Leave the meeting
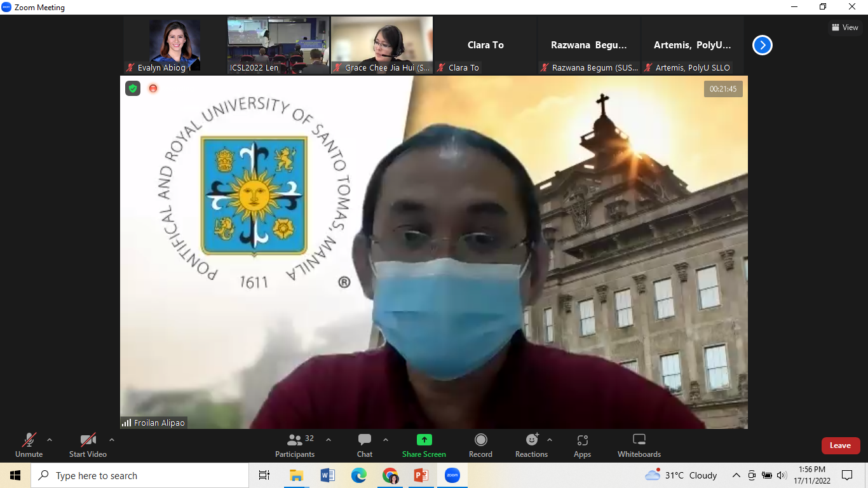 click(x=841, y=445)
